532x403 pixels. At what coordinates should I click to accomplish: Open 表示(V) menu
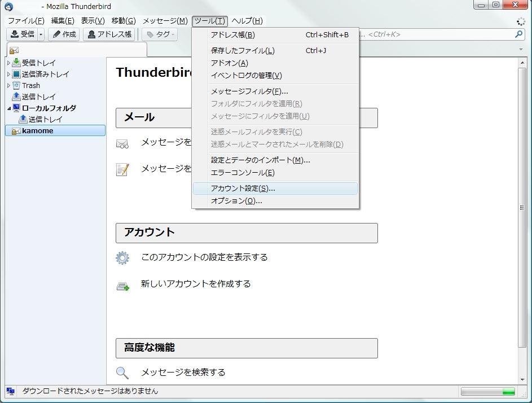[93, 21]
